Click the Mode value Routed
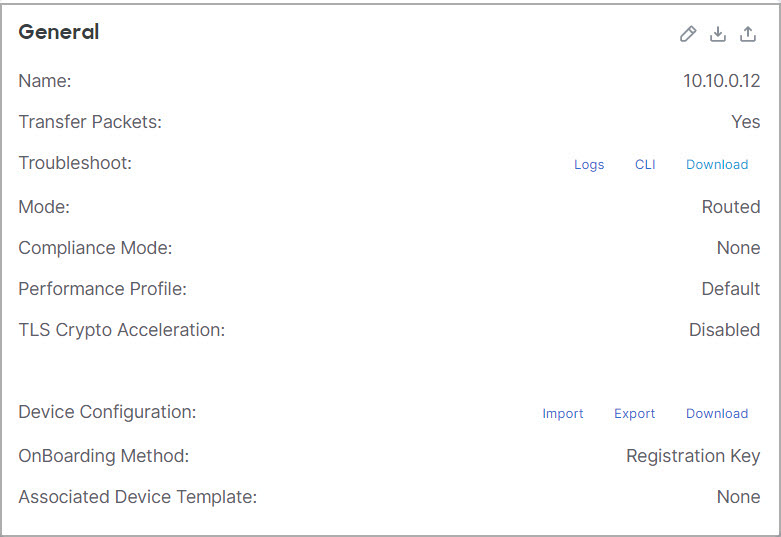Viewport: 781px width, 537px height. 730,207
